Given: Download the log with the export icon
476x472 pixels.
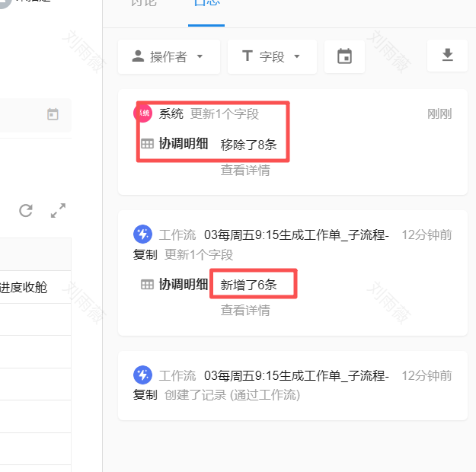Looking at the screenshot, I should tap(447, 56).
